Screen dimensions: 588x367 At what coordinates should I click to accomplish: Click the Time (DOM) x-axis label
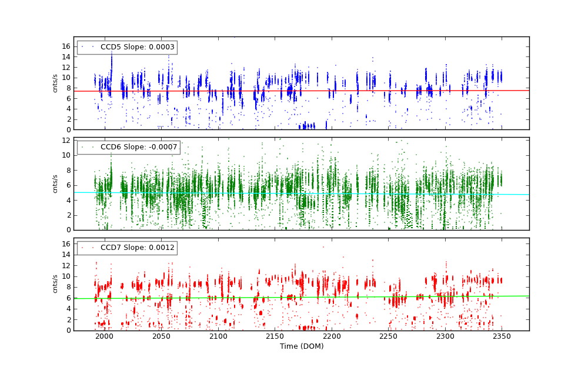[x=301, y=346]
